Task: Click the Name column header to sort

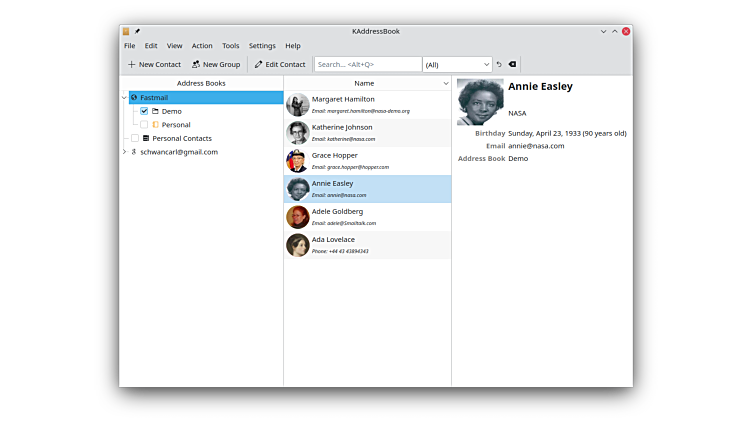Action: (x=364, y=84)
